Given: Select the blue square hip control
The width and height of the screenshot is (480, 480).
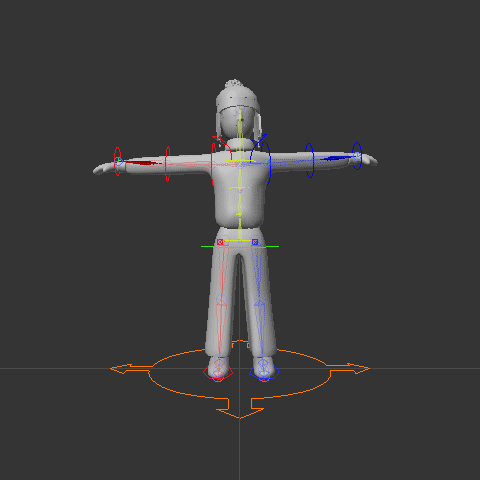Looking at the screenshot, I should coord(255,242).
